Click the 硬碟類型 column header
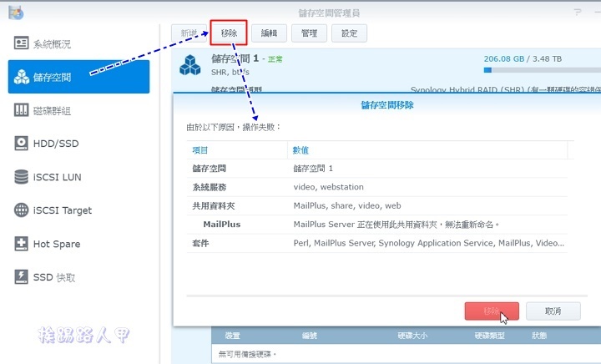This screenshot has width=601, height=364. pos(489,336)
